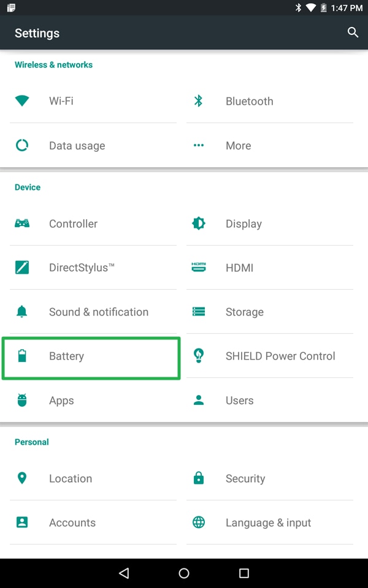The height and width of the screenshot is (588, 368).
Task: Tap the Sound & notification bell icon
Action: tap(22, 312)
